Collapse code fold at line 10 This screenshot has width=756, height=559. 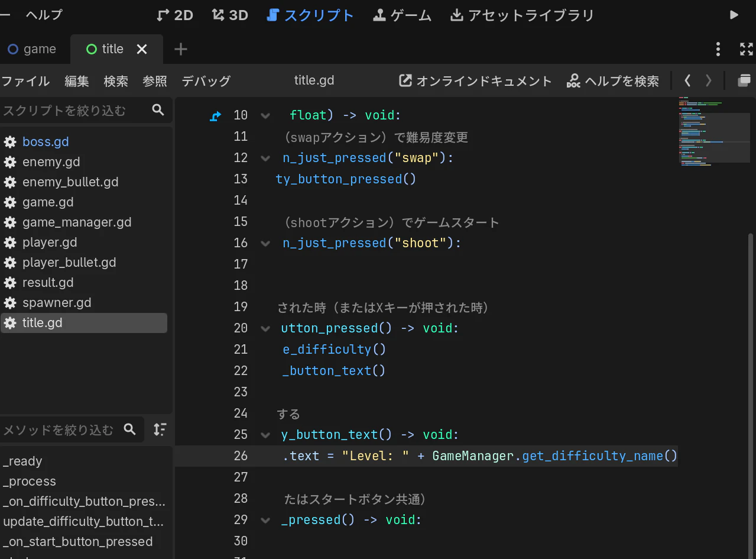pos(265,116)
